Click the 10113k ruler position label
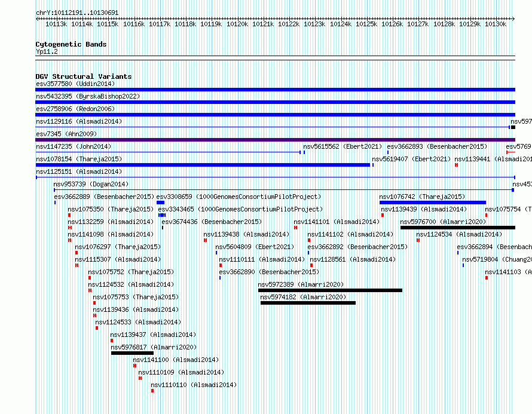Image resolution: width=532 pixels, height=414 pixels. [56, 24]
